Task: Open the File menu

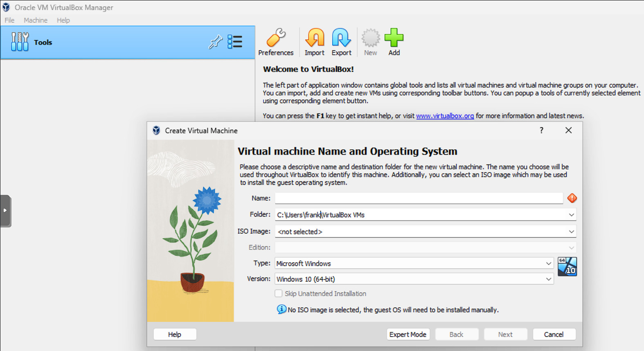Action: click(x=9, y=20)
